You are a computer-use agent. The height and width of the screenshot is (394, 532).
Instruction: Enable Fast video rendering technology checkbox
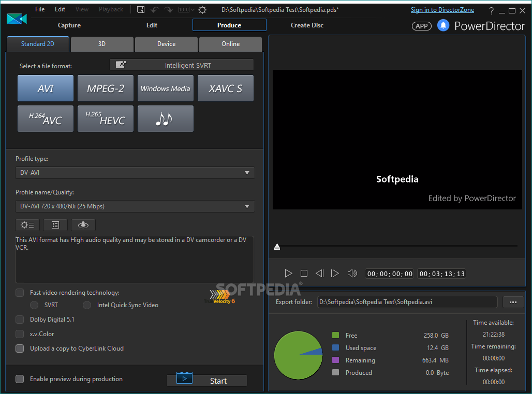click(x=20, y=293)
